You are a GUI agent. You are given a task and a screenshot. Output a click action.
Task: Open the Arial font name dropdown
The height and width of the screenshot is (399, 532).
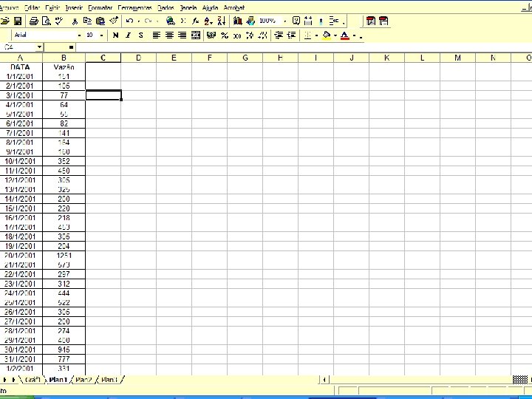[79, 35]
